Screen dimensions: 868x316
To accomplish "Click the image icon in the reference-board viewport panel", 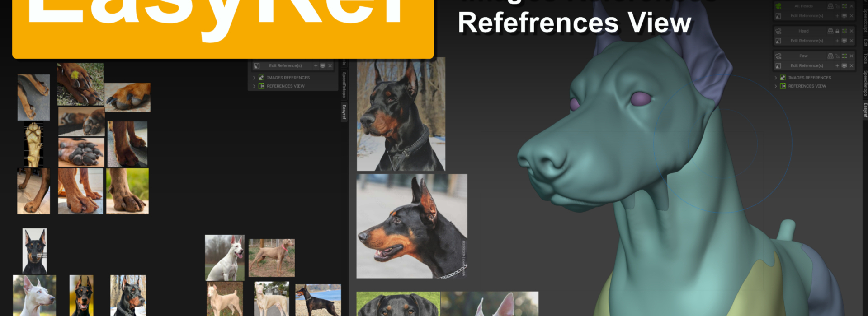I will coord(256,65).
